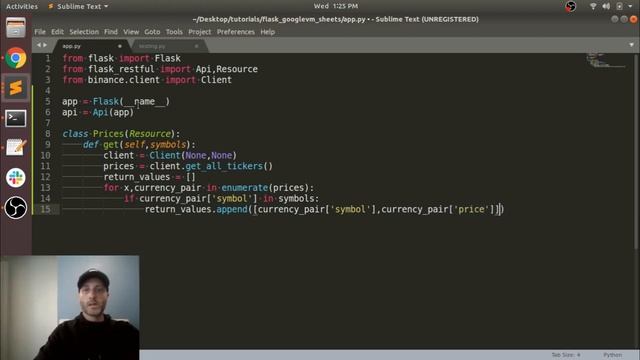Screen dimensions: 640x360
Task: Go to next tab using right arrow
Action: tap(45, 45)
